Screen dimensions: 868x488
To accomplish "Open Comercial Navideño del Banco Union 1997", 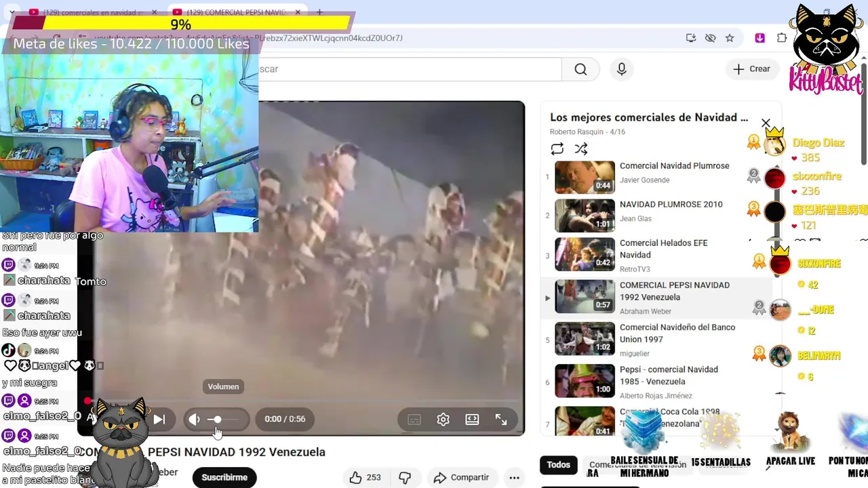I will coord(656,339).
